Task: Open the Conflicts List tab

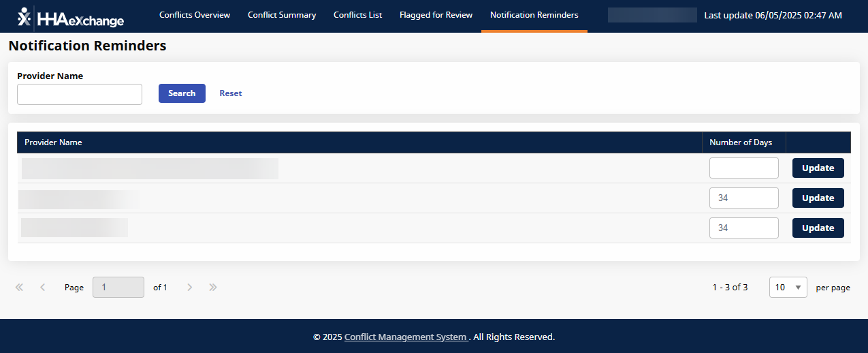Action: click(357, 15)
